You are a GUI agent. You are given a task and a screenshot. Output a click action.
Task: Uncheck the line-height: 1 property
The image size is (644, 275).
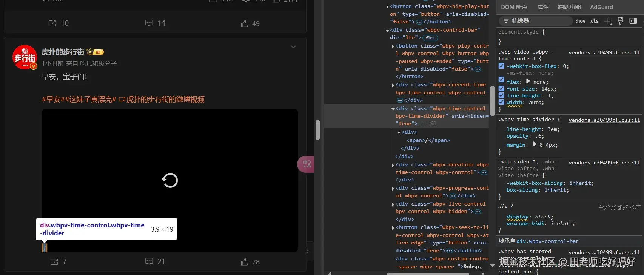click(x=501, y=95)
